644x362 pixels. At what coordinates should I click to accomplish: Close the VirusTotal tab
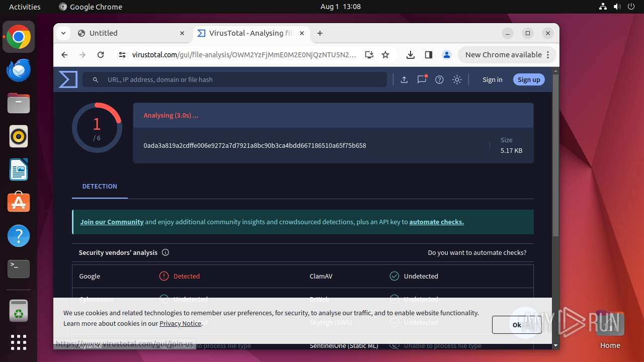(x=302, y=33)
